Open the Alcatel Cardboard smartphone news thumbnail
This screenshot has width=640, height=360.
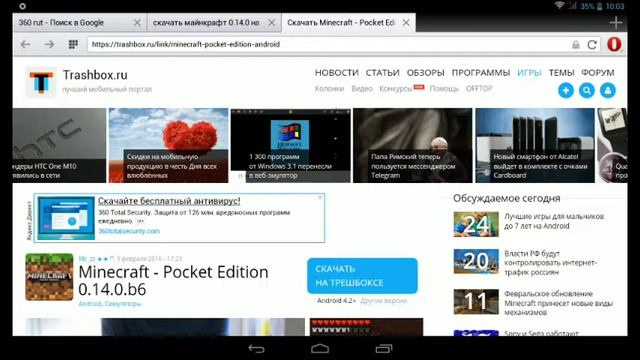click(535, 145)
